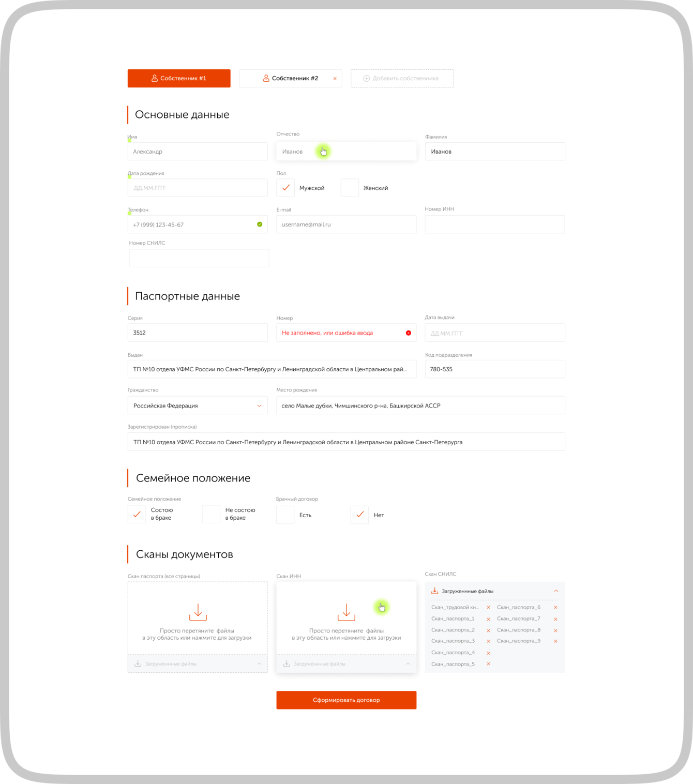Delete file Скан_паспорта_4 via its x
Viewport: 693px width, 784px height.
click(x=488, y=653)
